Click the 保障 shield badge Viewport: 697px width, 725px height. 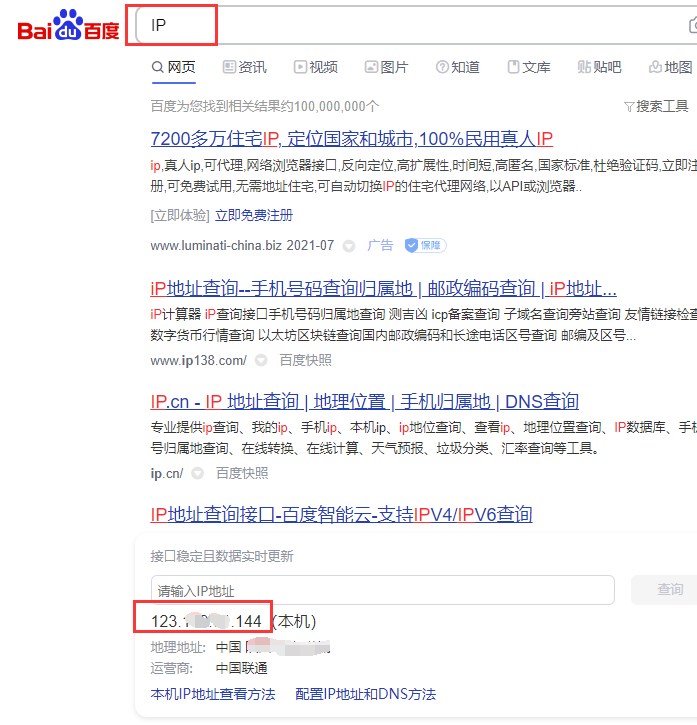click(x=426, y=245)
